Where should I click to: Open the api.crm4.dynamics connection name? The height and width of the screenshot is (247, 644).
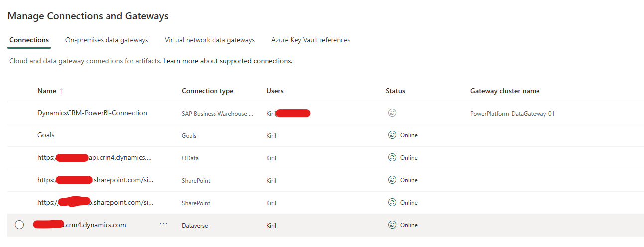coord(95,158)
